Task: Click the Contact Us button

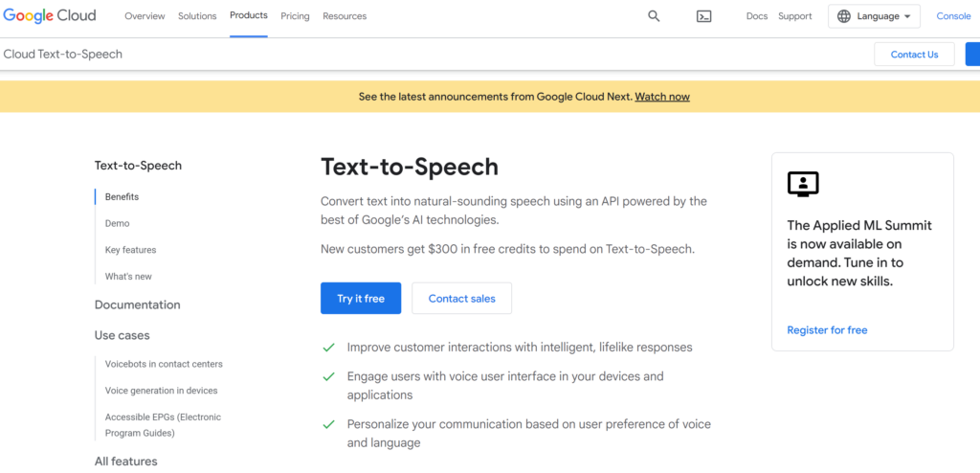Action: click(x=914, y=55)
